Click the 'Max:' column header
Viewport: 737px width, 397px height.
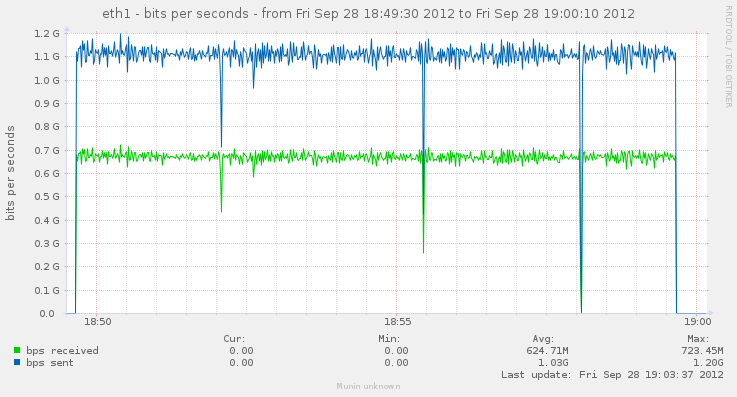coord(698,339)
